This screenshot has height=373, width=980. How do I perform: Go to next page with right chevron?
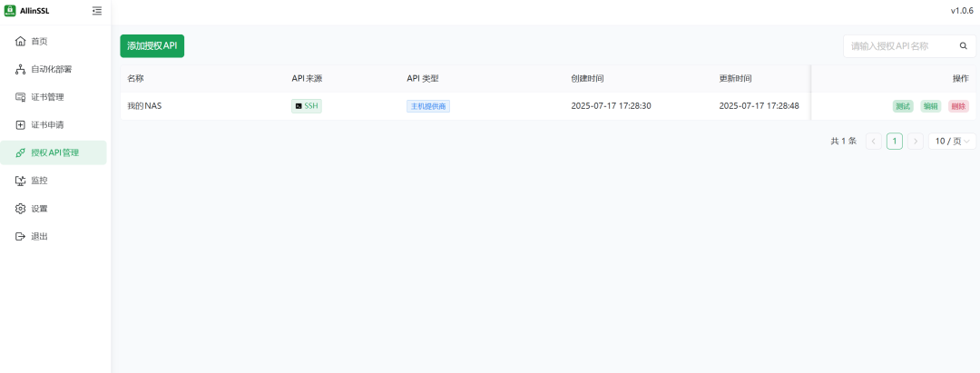coord(915,142)
